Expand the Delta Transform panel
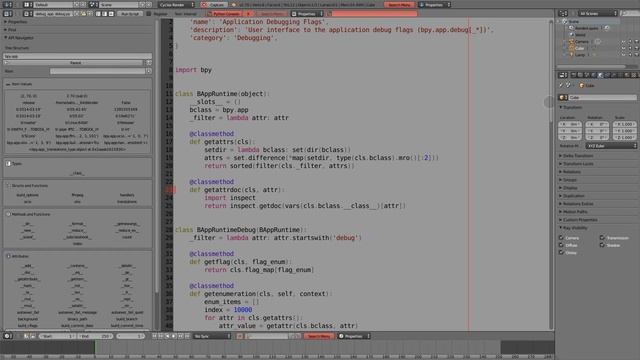The height and width of the screenshot is (360, 640). (x=577, y=156)
